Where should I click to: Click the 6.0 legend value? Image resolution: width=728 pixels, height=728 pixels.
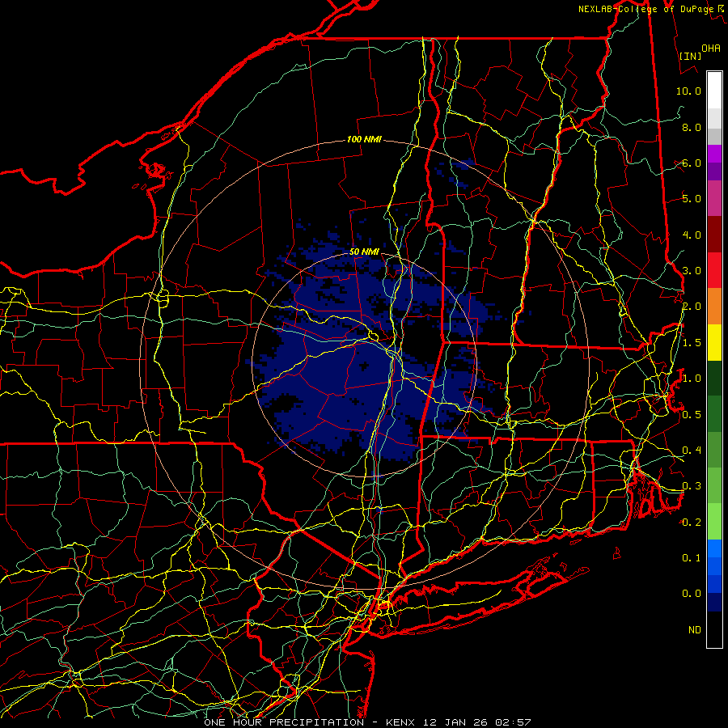(692, 163)
